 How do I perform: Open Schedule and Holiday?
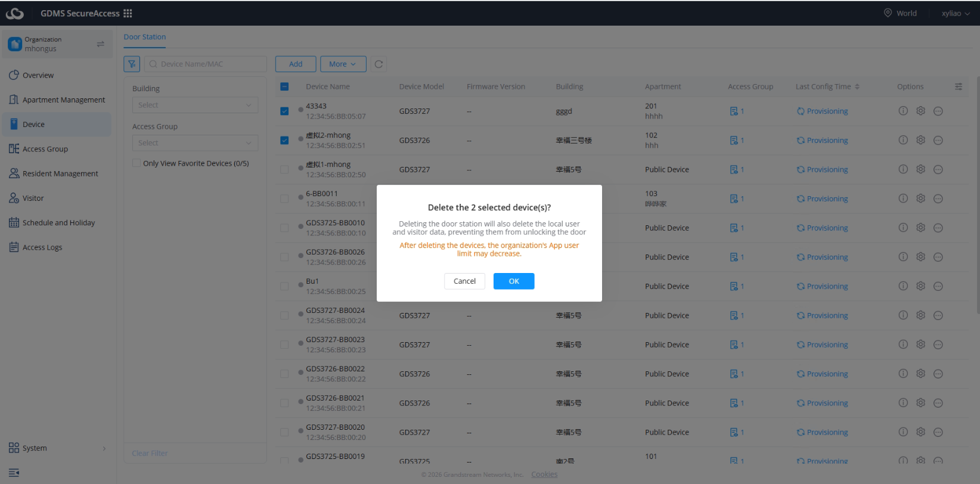click(57, 222)
